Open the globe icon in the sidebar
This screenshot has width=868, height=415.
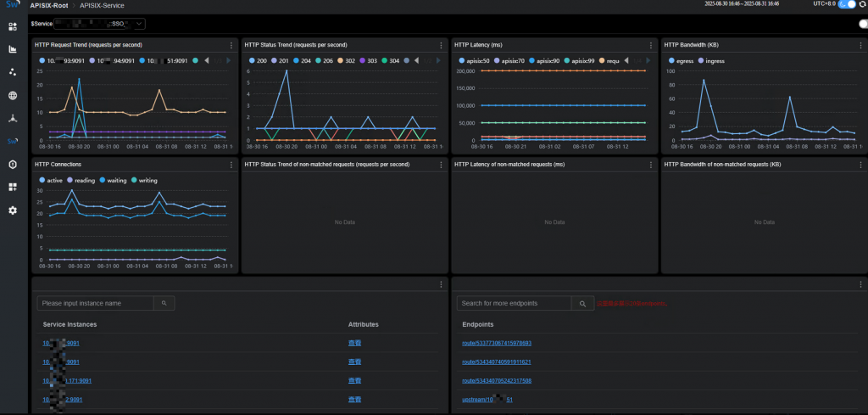coord(13,95)
